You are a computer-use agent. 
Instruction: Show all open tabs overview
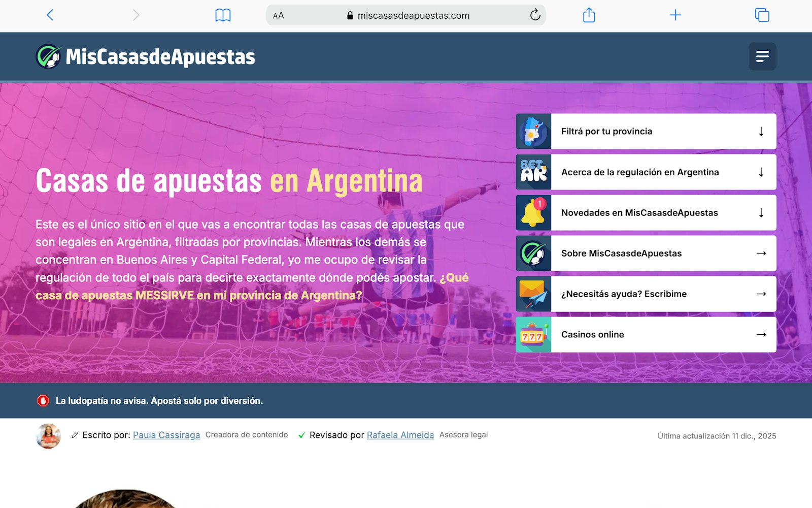(x=762, y=15)
